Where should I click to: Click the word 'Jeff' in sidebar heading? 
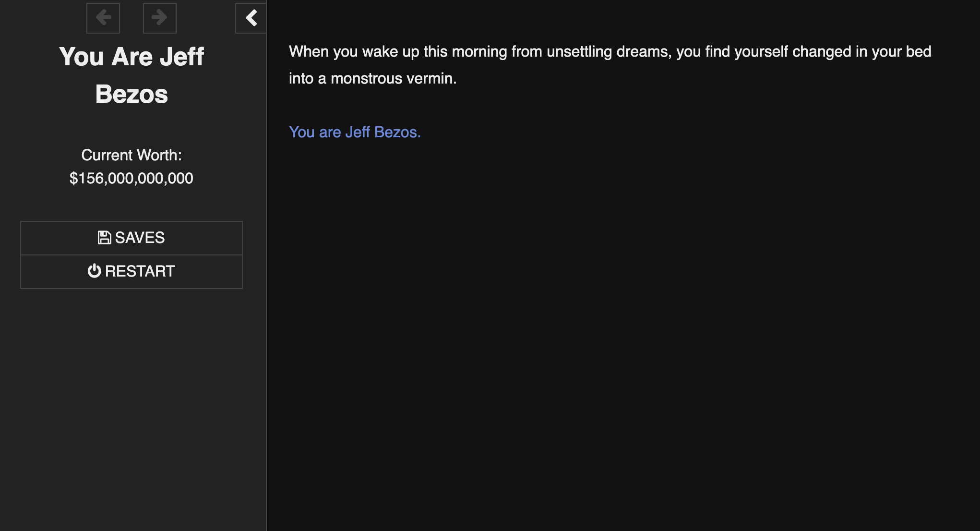[181, 57]
